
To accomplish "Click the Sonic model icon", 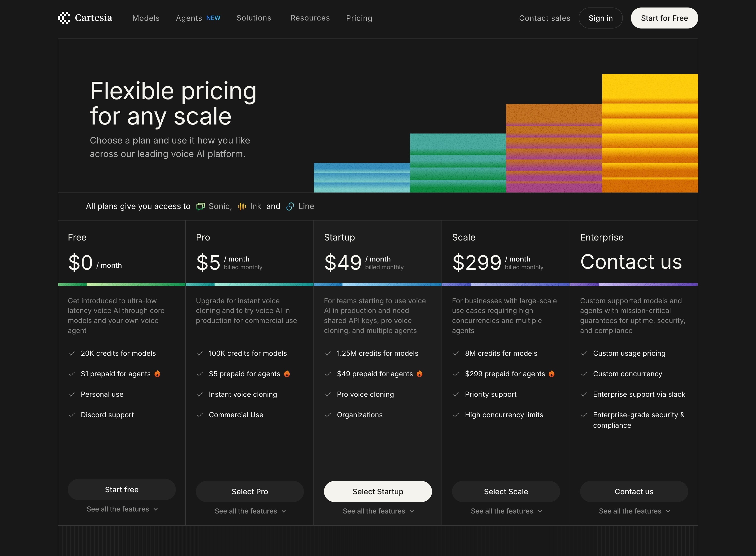I will pyautogui.click(x=201, y=206).
